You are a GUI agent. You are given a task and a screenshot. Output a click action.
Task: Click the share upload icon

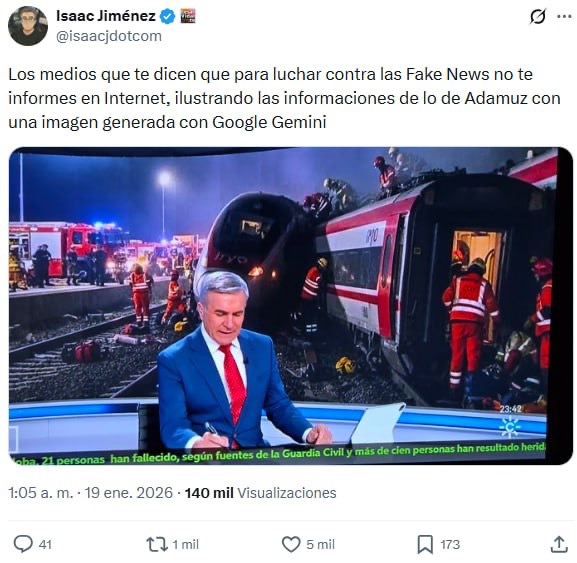click(x=559, y=544)
